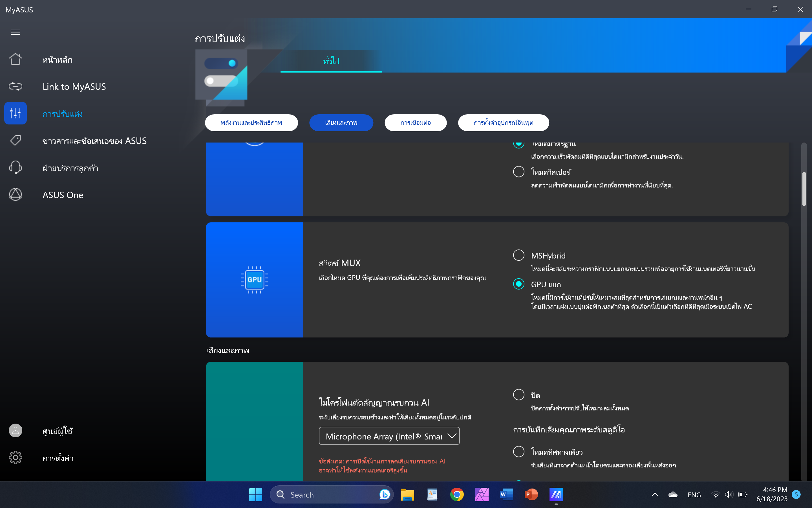Click the สวิตช์ MUX heading text
This screenshot has width=812, height=508.
click(339, 263)
